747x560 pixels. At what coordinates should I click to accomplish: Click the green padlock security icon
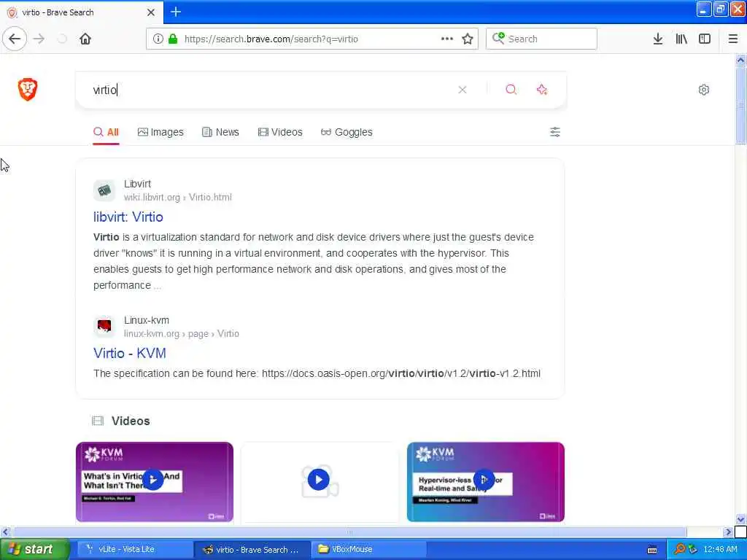174,39
